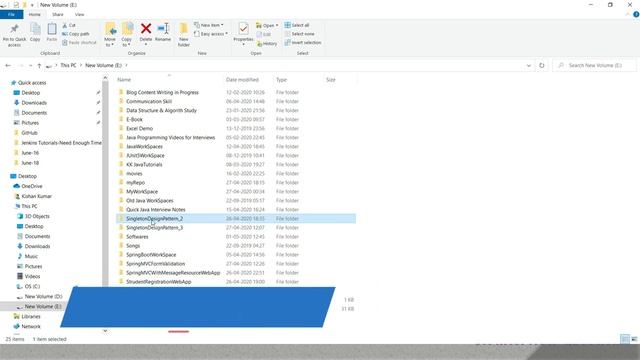640x360 pixels.
Task: Switch to Large icons view in status bar
Action: tap(634, 339)
